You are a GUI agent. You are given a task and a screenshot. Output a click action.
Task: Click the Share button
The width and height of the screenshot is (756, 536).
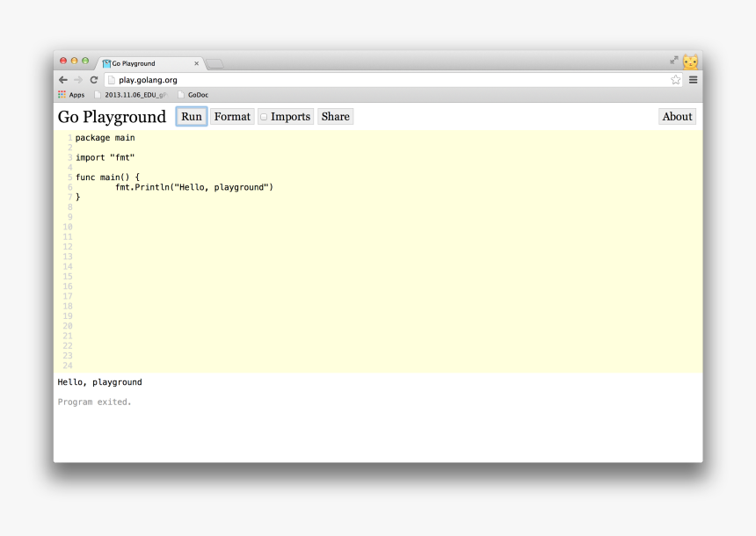[336, 117]
